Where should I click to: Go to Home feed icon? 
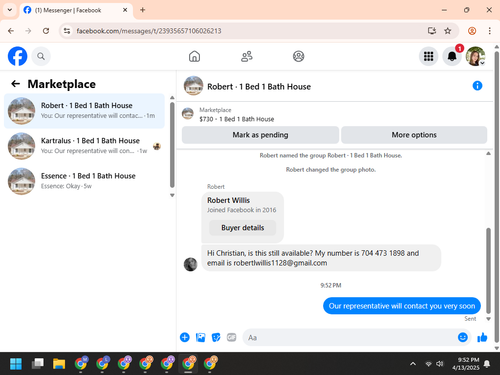pyautogui.click(x=194, y=56)
